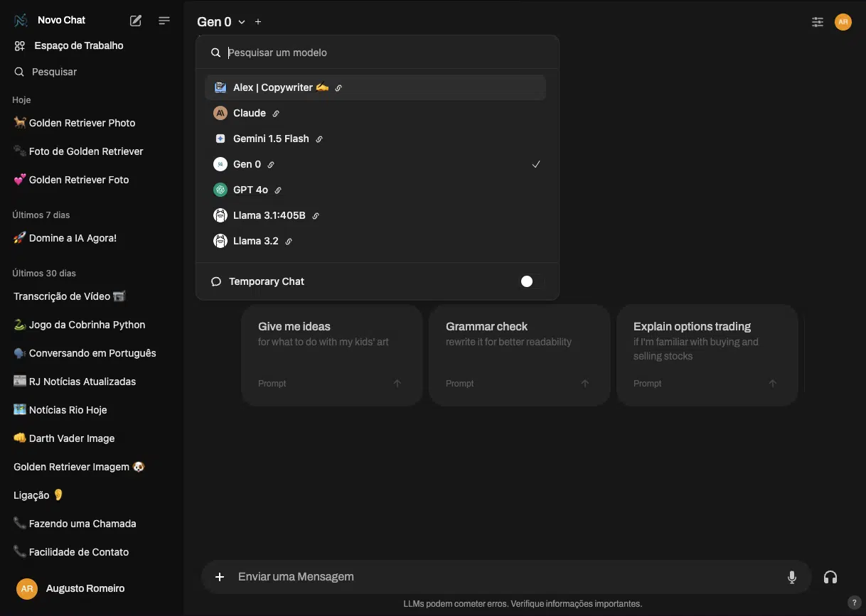Enable the Temporary Chat toggle
This screenshot has height=616, width=866.
(x=532, y=281)
